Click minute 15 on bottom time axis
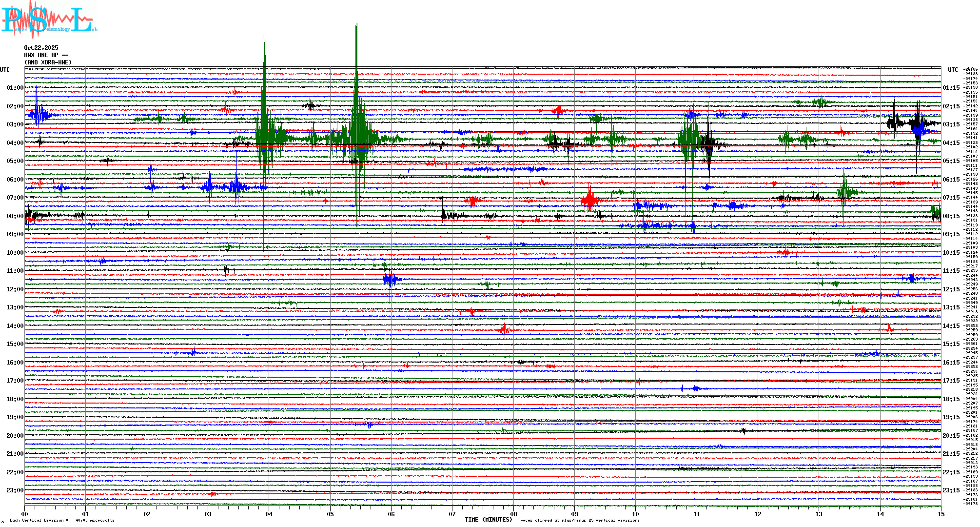The image size is (980, 527). tap(941, 514)
